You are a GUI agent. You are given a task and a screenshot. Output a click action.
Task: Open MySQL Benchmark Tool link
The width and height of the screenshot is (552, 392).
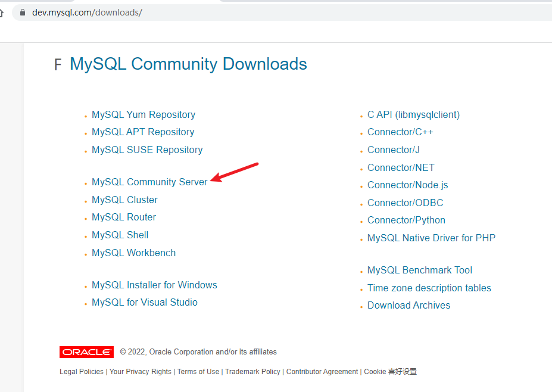click(420, 270)
